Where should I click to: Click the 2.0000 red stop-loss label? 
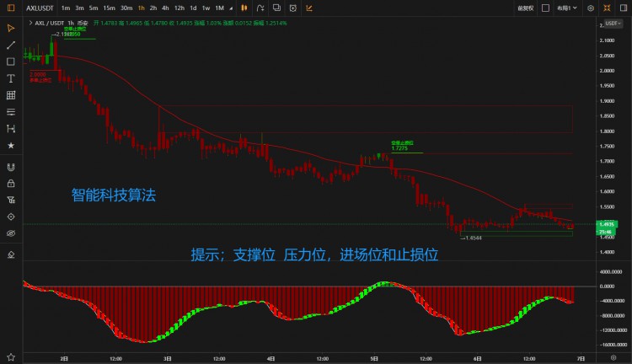click(x=37, y=75)
